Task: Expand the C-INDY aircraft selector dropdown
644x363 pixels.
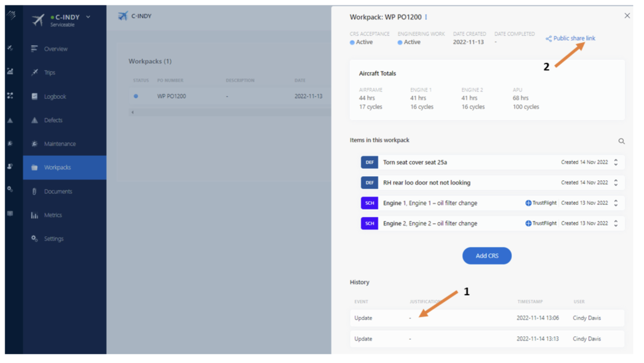Action: click(x=88, y=17)
